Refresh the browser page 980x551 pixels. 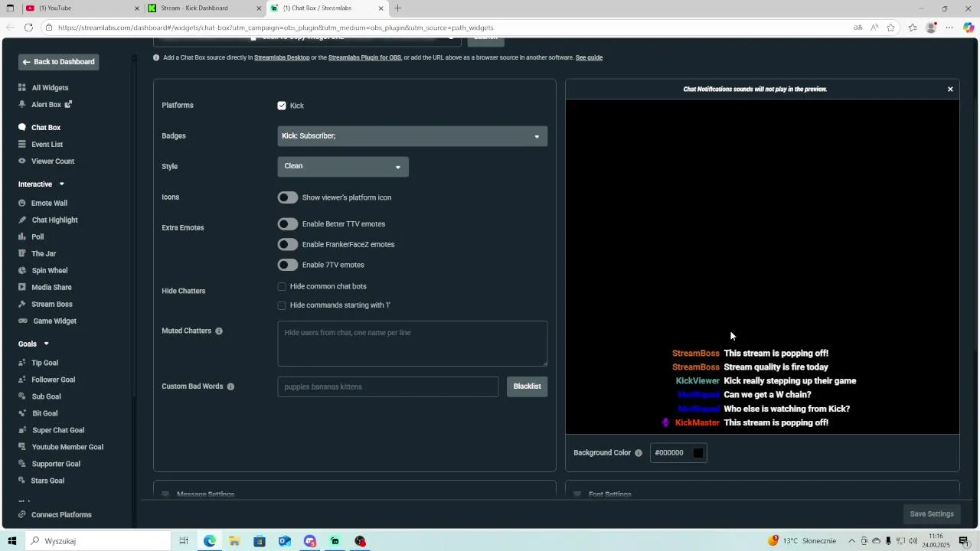28,28
